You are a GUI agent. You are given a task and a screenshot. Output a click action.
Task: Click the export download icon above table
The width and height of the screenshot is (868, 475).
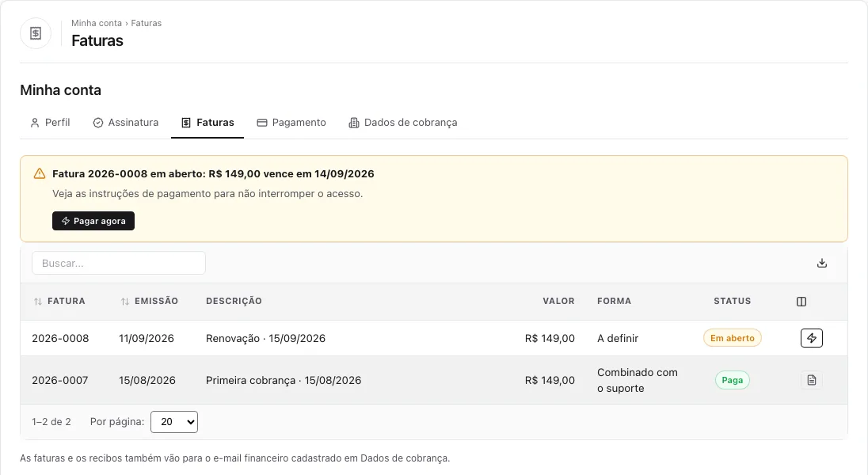coord(821,263)
